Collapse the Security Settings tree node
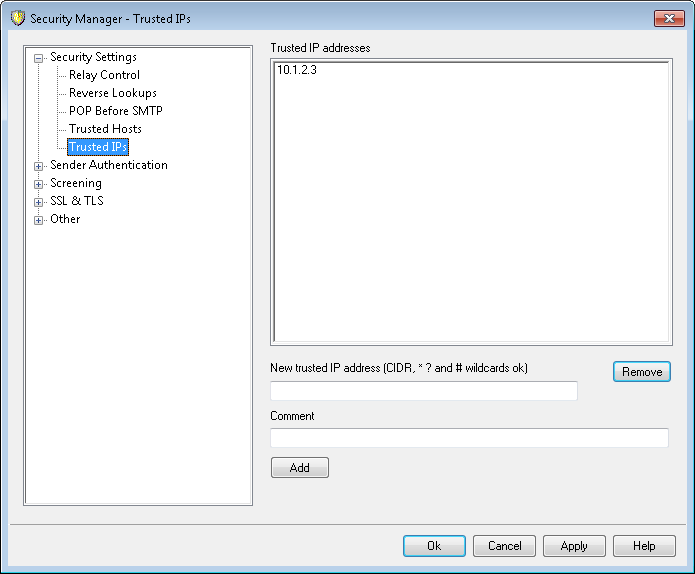The image size is (695, 574). click(x=39, y=58)
